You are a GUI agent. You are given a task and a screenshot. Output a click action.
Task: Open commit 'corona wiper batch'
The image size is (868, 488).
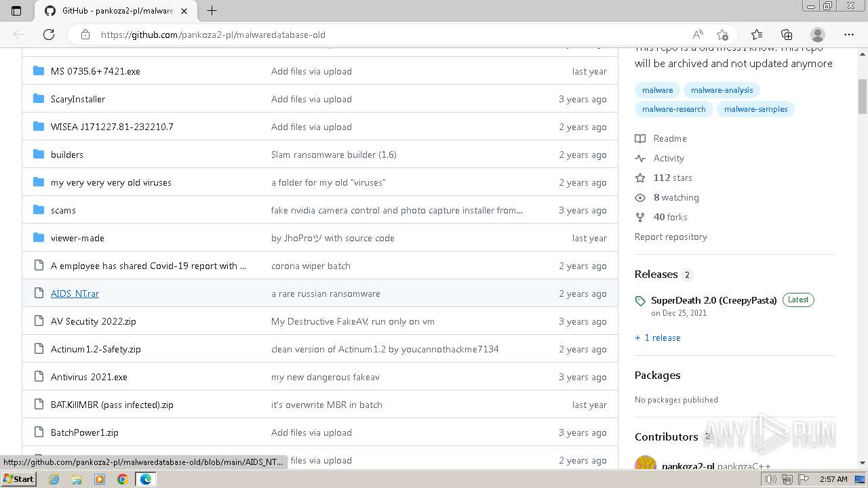311,266
